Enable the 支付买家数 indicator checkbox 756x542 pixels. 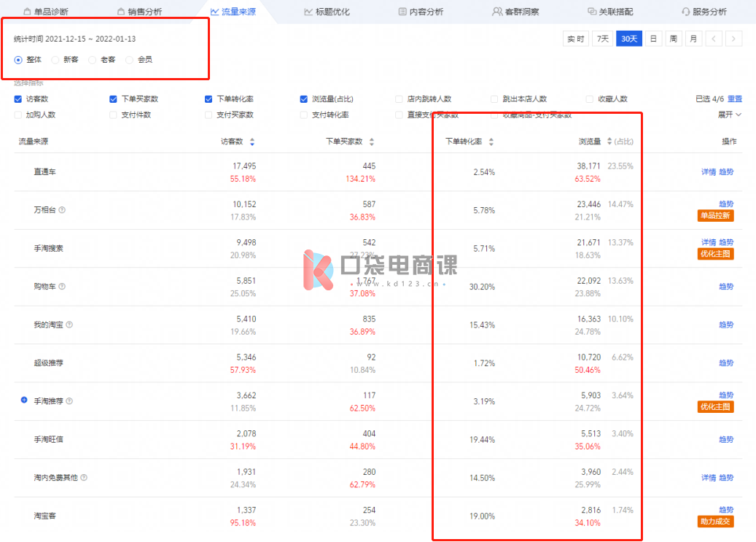(209, 115)
